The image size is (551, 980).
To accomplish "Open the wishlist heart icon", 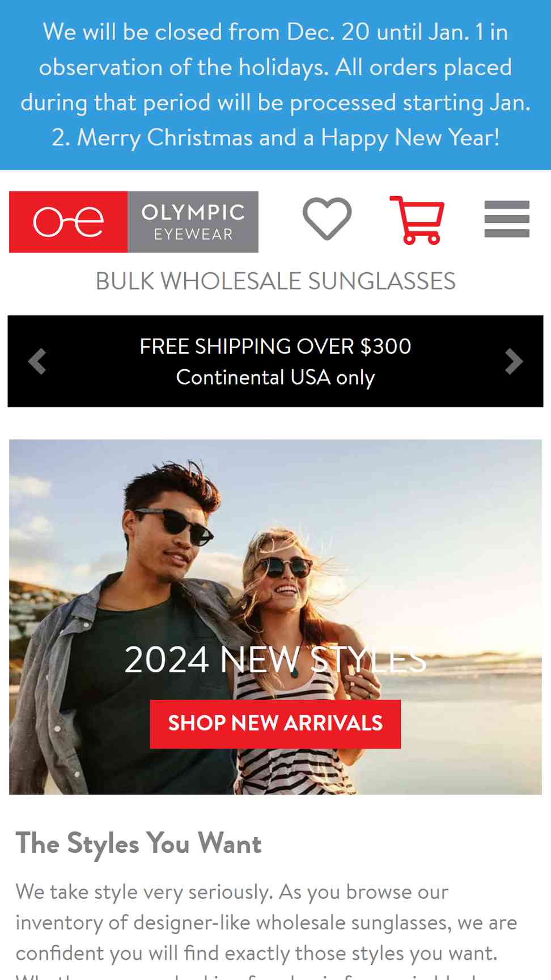I will (x=327, y=218).
